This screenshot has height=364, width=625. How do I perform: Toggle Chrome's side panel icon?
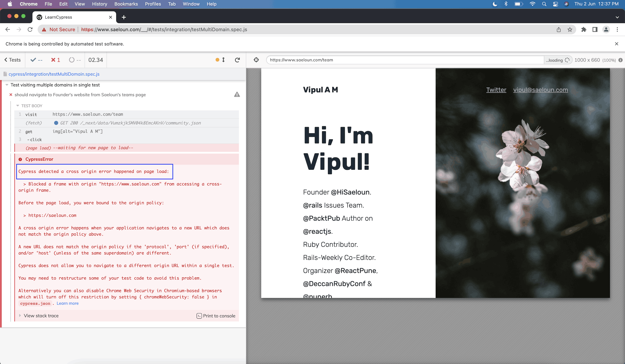click(x=595, y=30)
